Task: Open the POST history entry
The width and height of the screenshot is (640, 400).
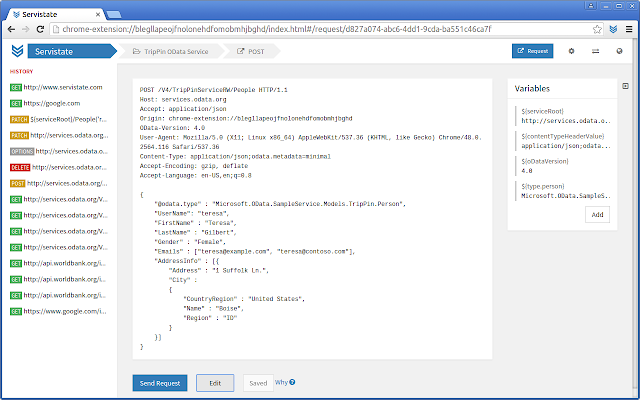Action: (59, 183)
